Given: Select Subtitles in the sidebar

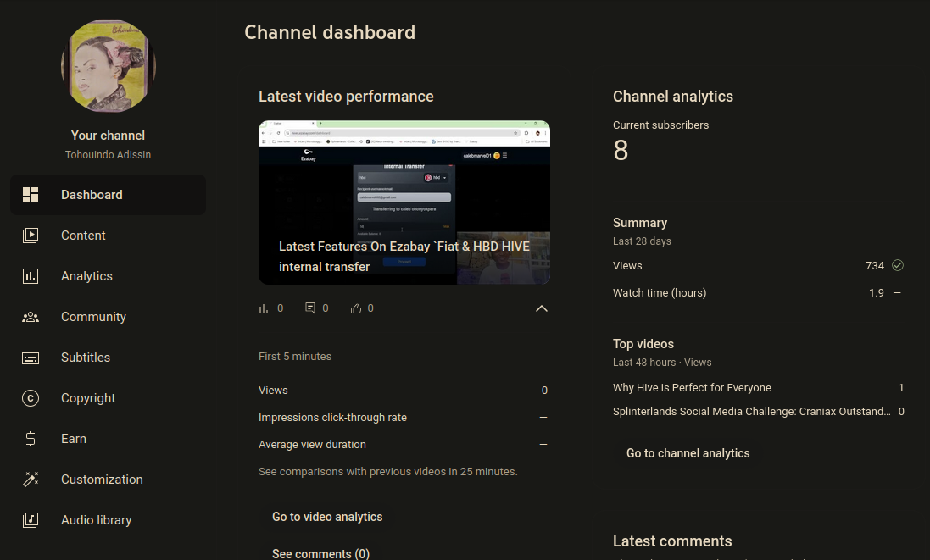Looking at the screenshot, I should (108, 358).
